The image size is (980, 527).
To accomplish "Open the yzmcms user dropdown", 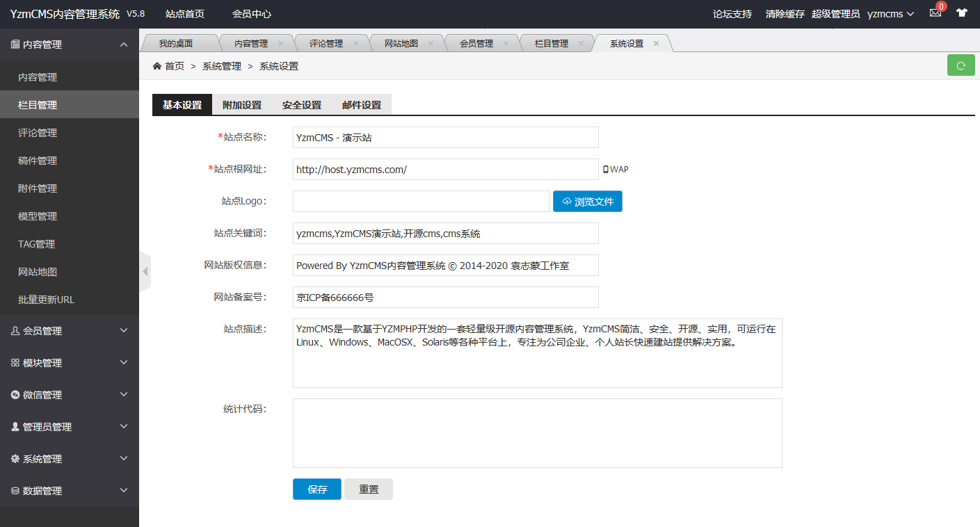I will pyautogui.click(x=890, y=14).
